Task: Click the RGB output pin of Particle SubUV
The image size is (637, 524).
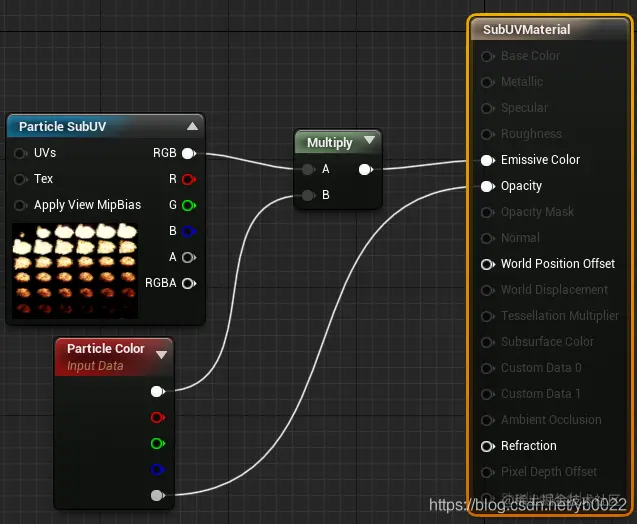Action: [x=189, y=153]
